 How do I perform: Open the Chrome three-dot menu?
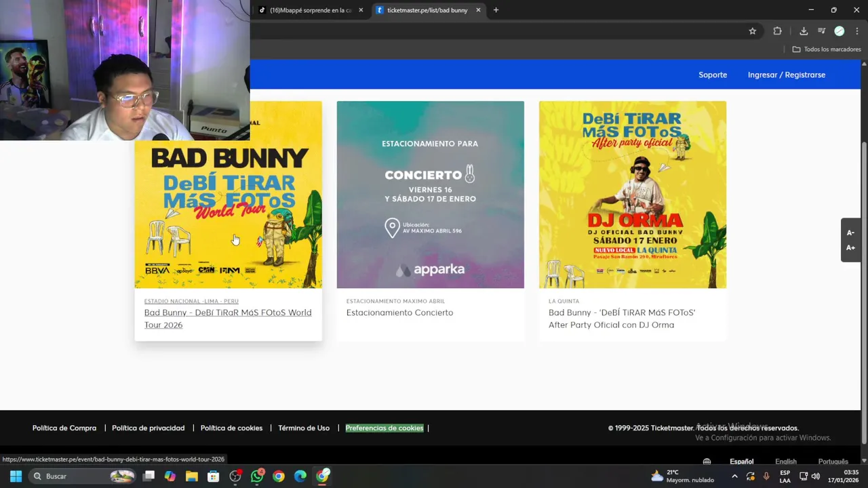[857, 31]
